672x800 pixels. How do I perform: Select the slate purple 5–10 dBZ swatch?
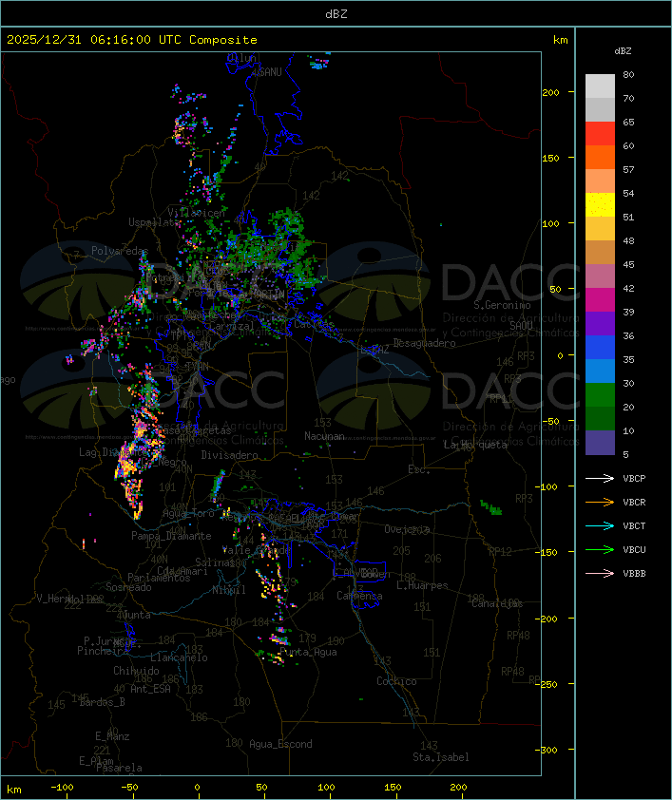pyautogui.click(x=600, y=443)
